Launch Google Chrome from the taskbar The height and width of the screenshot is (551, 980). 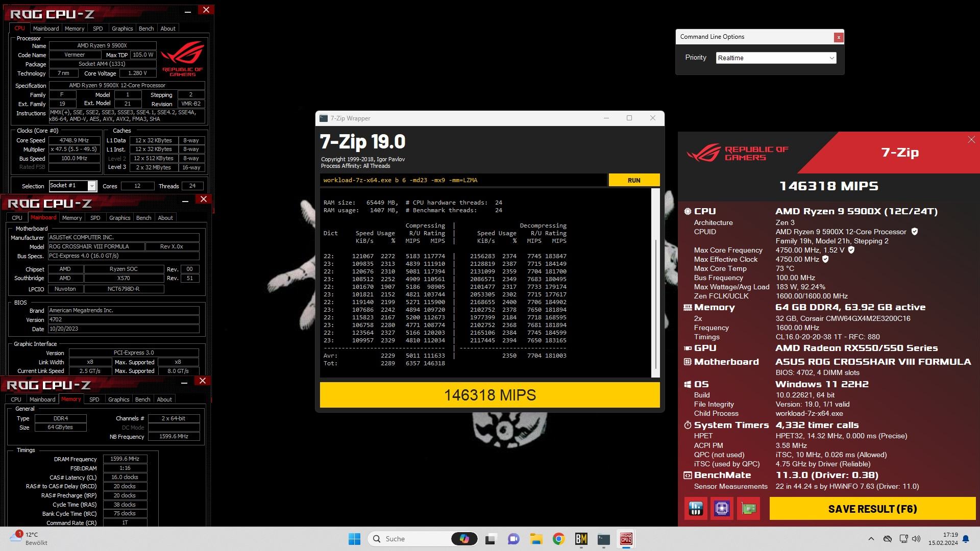pyautogui.click(x=558, y=539)
